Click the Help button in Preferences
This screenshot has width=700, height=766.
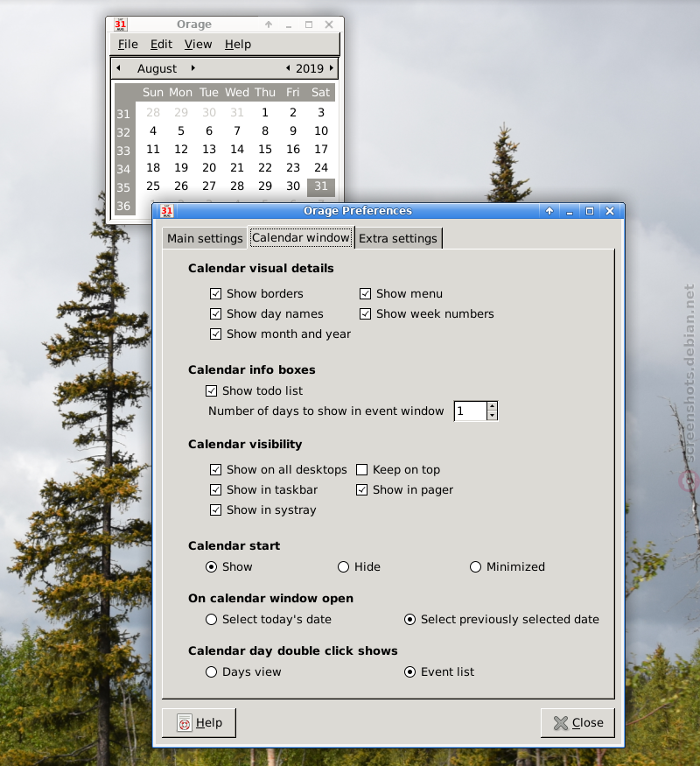199,722
